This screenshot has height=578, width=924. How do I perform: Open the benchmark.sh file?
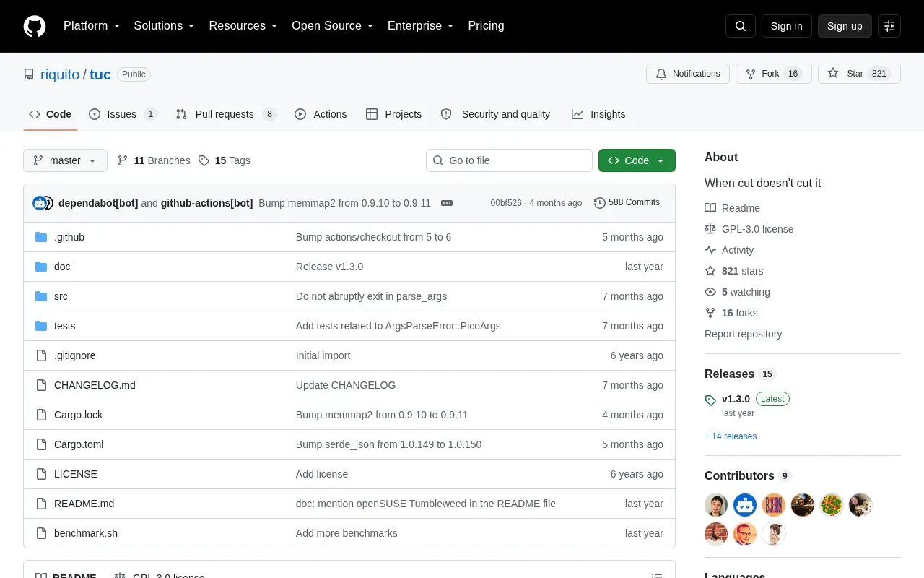[86, 533]
